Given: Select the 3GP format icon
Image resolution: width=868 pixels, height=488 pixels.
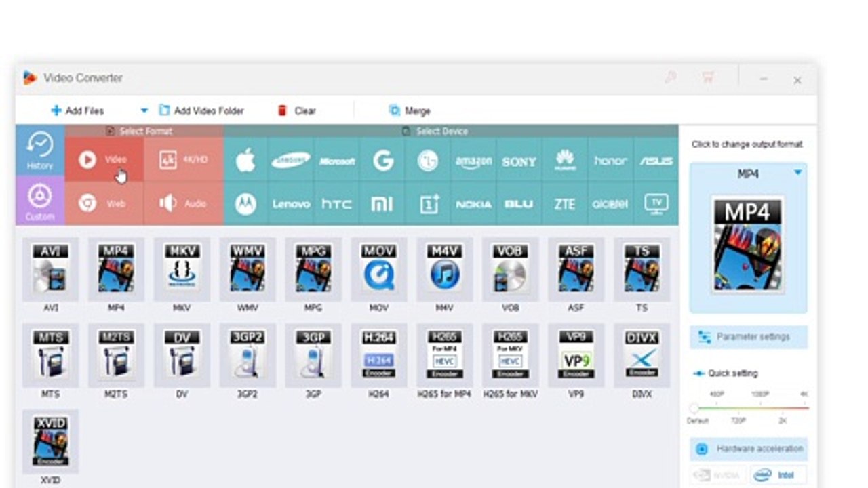Looking at the screenshot, I should [x=313, y=354].
